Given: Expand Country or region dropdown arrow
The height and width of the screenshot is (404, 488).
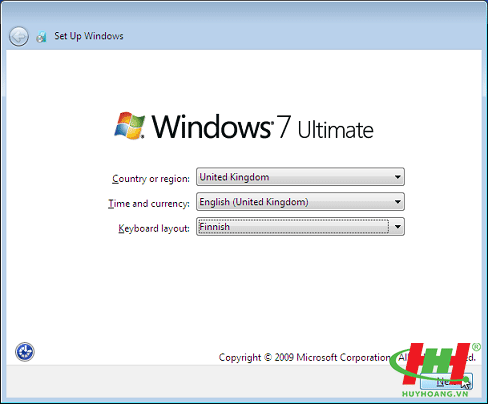Looking at the screenshot, I should click(397, 177).
